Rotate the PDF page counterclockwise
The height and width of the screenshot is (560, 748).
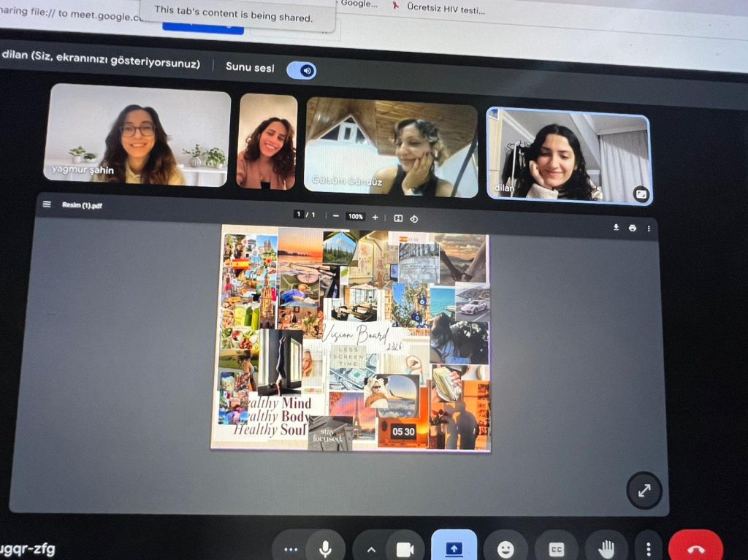pos(414,218)
